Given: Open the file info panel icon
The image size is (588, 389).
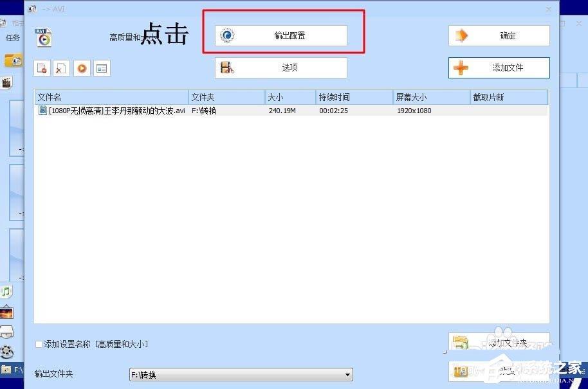Looking at the screenshot, I should pos(102,68).
